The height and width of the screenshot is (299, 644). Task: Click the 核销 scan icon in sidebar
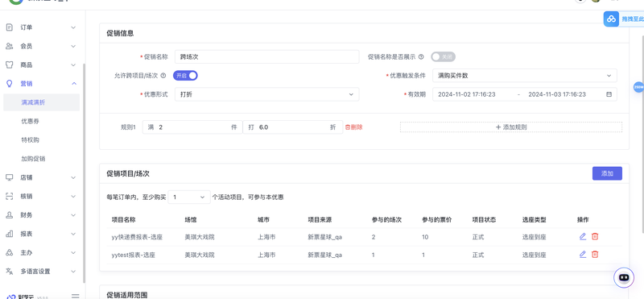(10, 196)
